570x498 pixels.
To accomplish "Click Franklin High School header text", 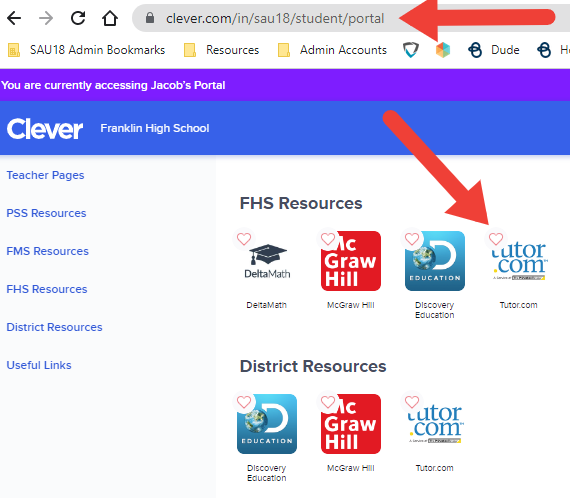I will pos(155,128).
